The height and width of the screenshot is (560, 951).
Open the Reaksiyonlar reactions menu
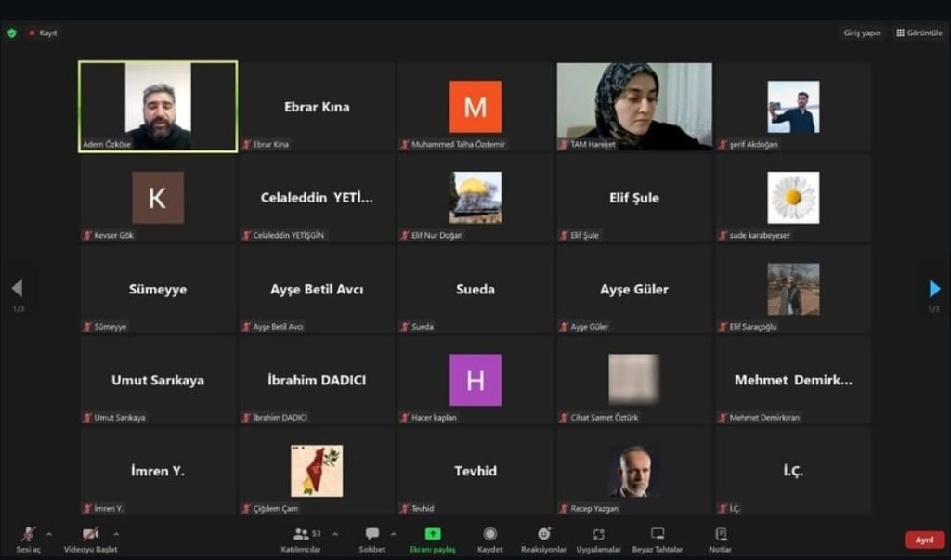coord(543,535)
